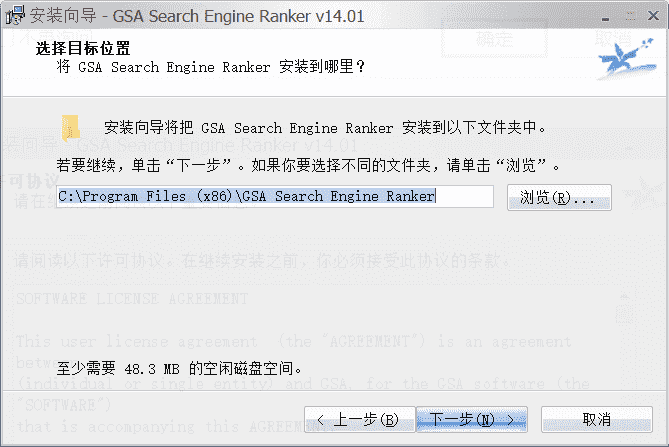
Task: Cancel setup with the 取消 button
Action: [596, 420]
